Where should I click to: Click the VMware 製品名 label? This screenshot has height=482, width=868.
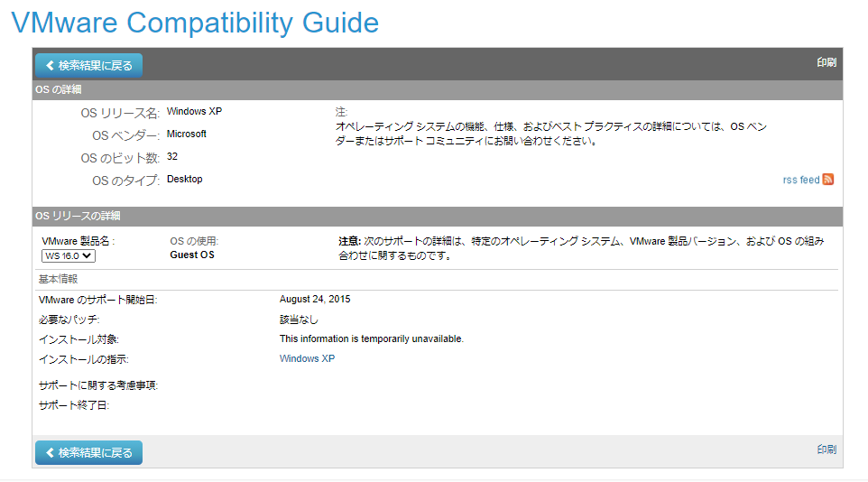pos(78,241)
